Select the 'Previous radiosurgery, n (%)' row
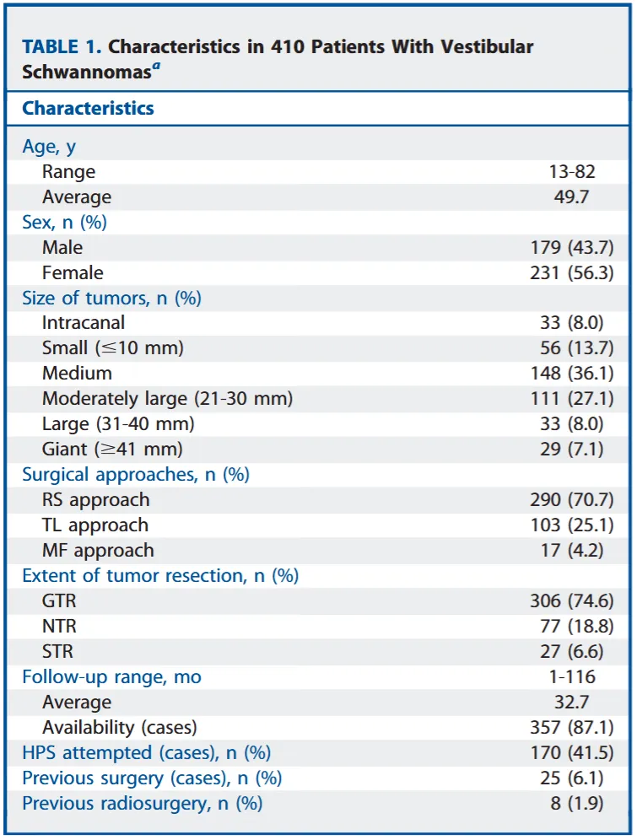637x840 pixels. (x=143, y=804)
